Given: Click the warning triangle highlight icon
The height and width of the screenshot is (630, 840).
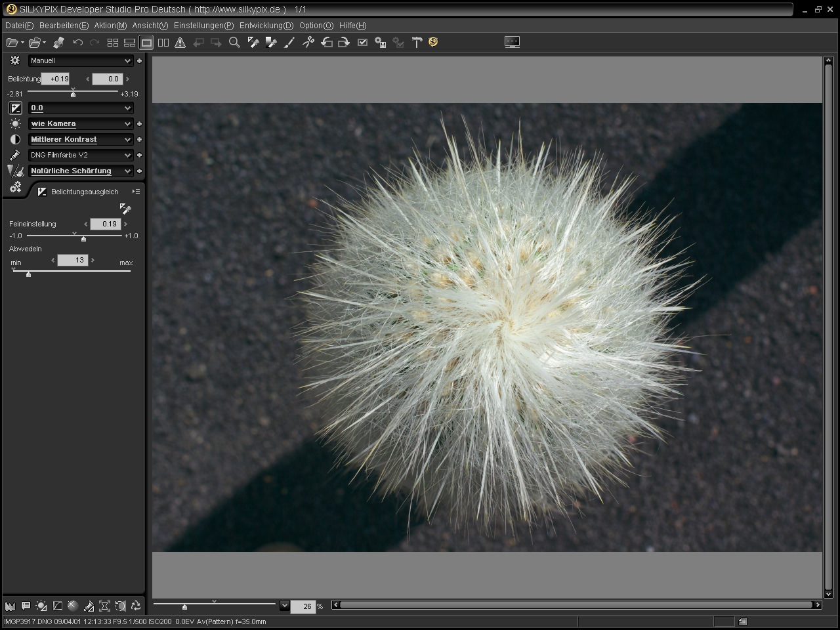Looking at the screenshot, I should (180, 43).
